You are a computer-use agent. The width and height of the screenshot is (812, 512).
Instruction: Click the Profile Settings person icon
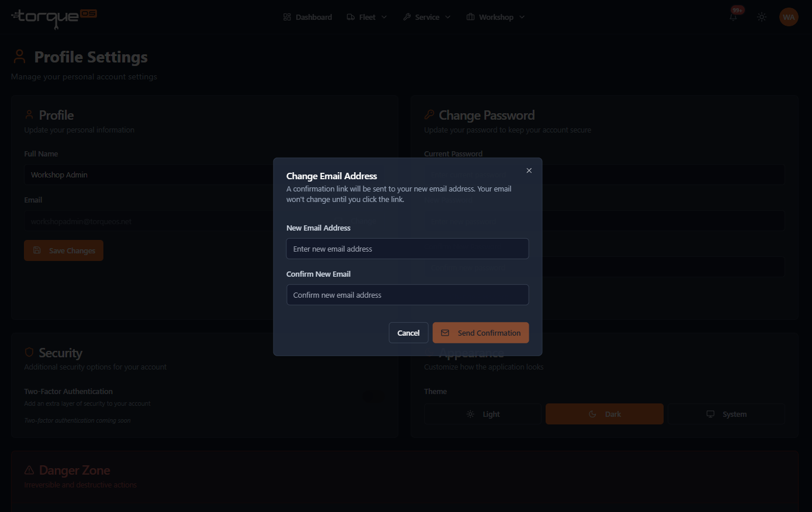tap(19, 57)
